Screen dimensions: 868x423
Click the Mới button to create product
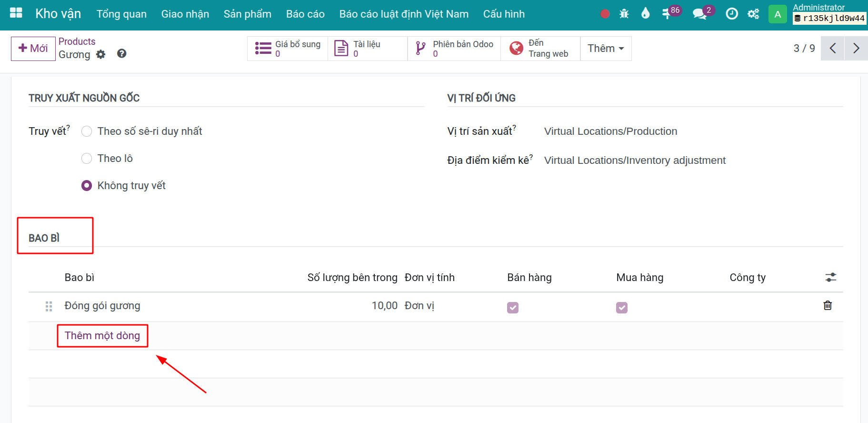tap(33, 49)
